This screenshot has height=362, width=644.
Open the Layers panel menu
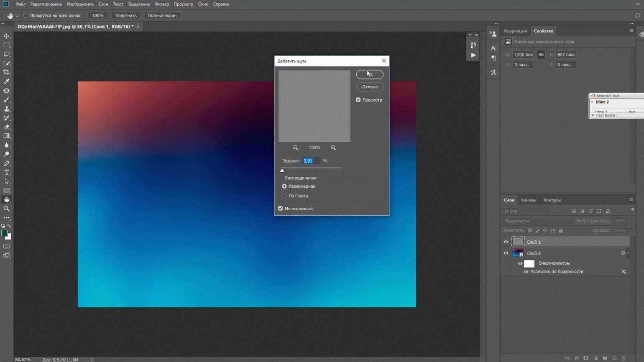pos(631,200)
